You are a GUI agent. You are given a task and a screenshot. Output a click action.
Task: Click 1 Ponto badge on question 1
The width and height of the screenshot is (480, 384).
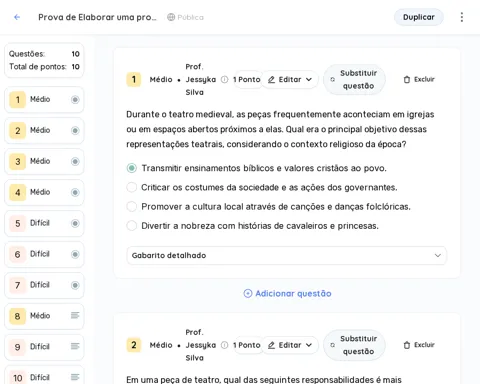[x=247, y=79]
